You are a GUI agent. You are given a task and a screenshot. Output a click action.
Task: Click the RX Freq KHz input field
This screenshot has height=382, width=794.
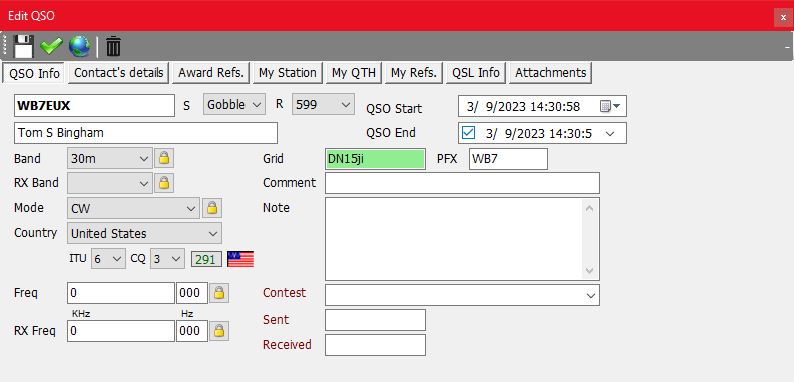click(121, 331)
